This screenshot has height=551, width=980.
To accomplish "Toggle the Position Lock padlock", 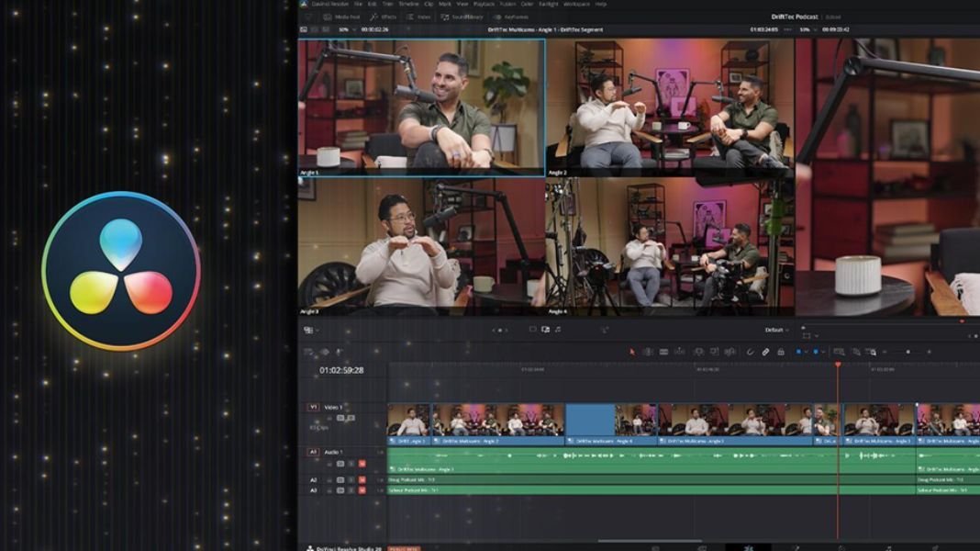I will click(x=781, y=352).
